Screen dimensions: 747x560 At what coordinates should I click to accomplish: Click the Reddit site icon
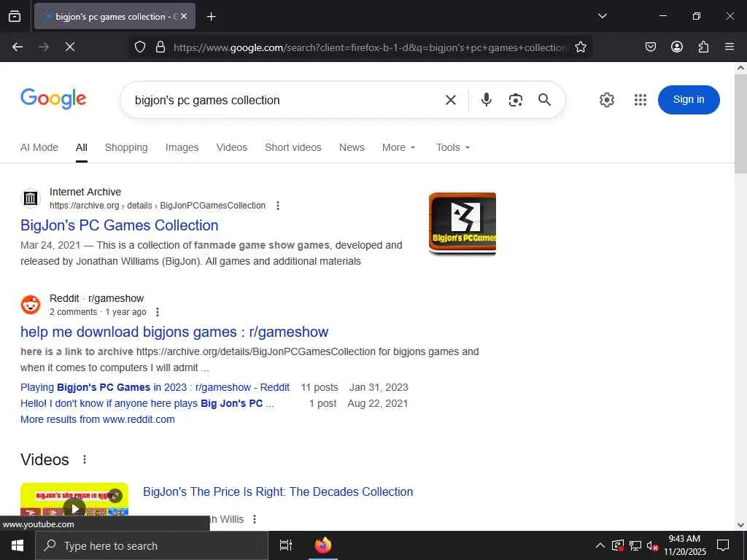pyautogui.click(x=31, y=305)
